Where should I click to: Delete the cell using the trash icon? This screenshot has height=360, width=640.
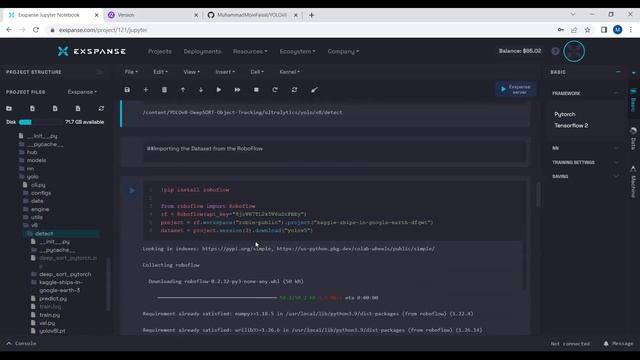(x=164, y=90)
